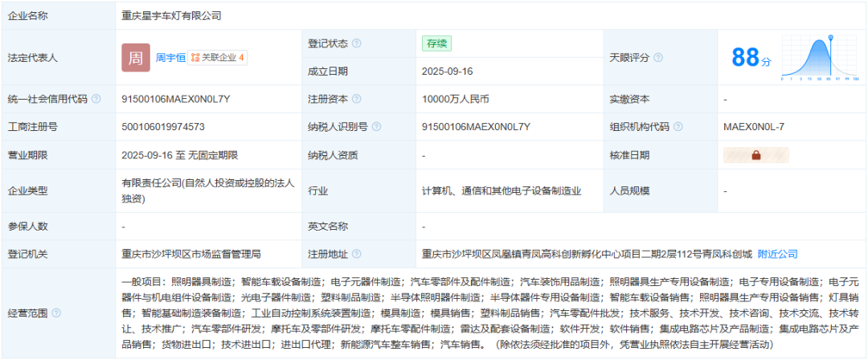Open the 附近公司 nearby companies link
This screenshot has height=360, width=868.
[x=777, y=254]
